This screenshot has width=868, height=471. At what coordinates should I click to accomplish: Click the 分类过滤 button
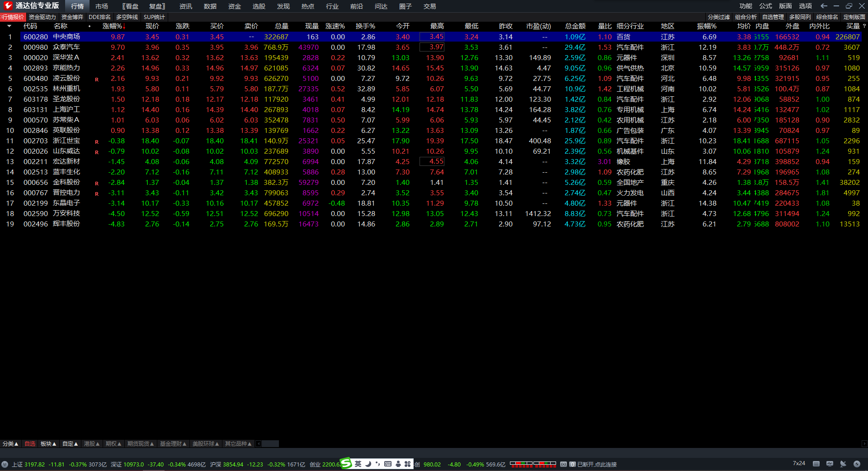pos(719,17)
